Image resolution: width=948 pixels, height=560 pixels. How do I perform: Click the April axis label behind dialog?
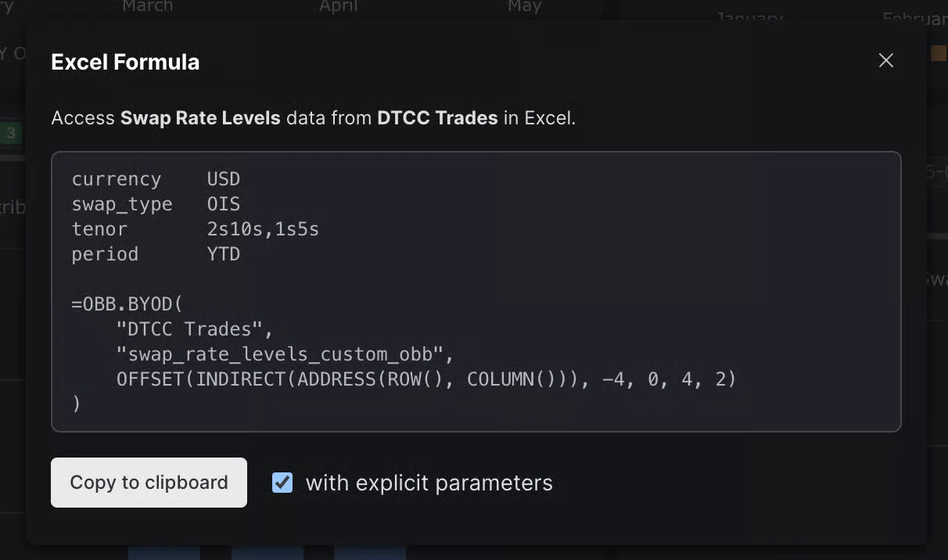338,6
